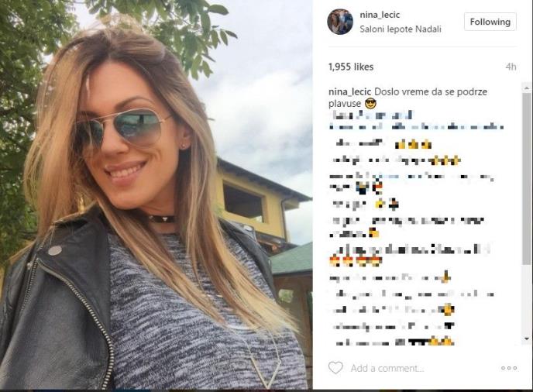Open the Following button options
This screenshot has height=392, width=533.
pyautogui.click(x=490, y=22)
